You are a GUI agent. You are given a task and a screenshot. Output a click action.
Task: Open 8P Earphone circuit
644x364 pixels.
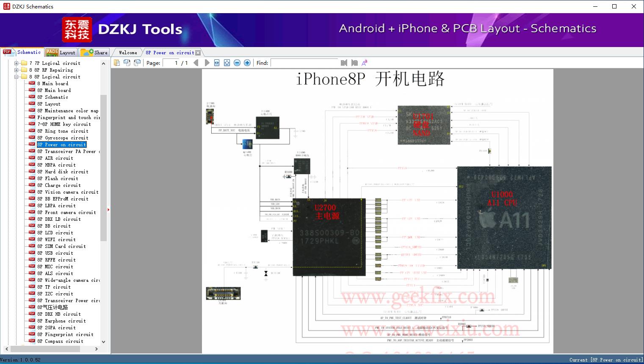click(x=61, y=321)
